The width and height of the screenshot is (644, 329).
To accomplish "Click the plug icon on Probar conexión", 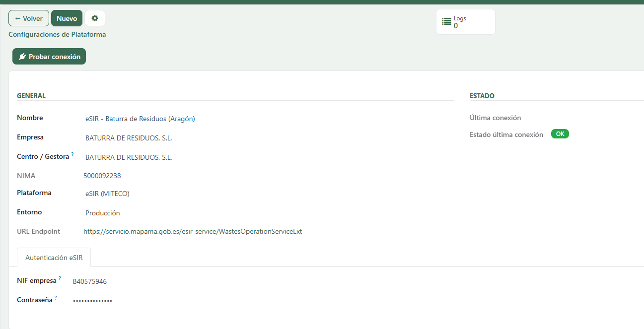I will click(x=22, y=57).
